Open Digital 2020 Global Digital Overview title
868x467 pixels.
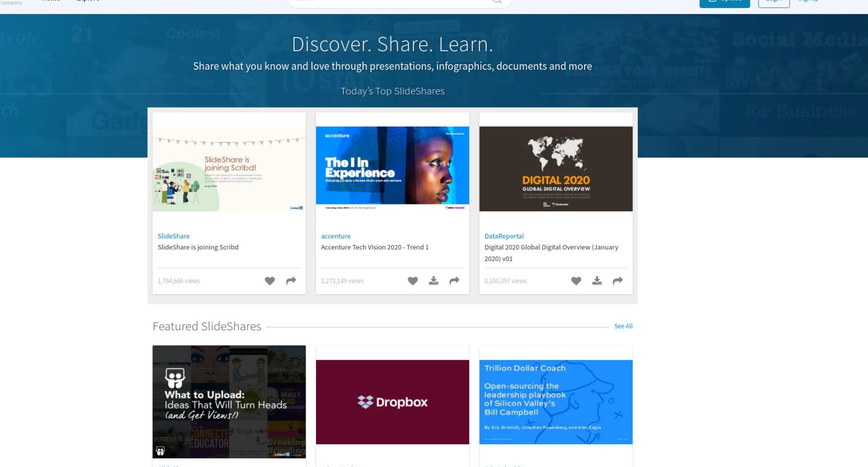(x=551, y=253)
